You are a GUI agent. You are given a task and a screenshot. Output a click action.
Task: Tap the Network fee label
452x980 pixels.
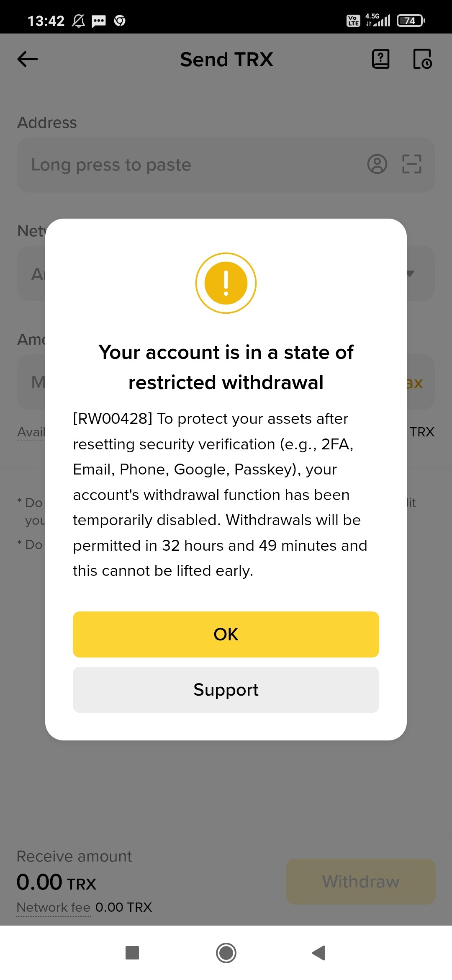pyautogui.click(x=54, y=908)
